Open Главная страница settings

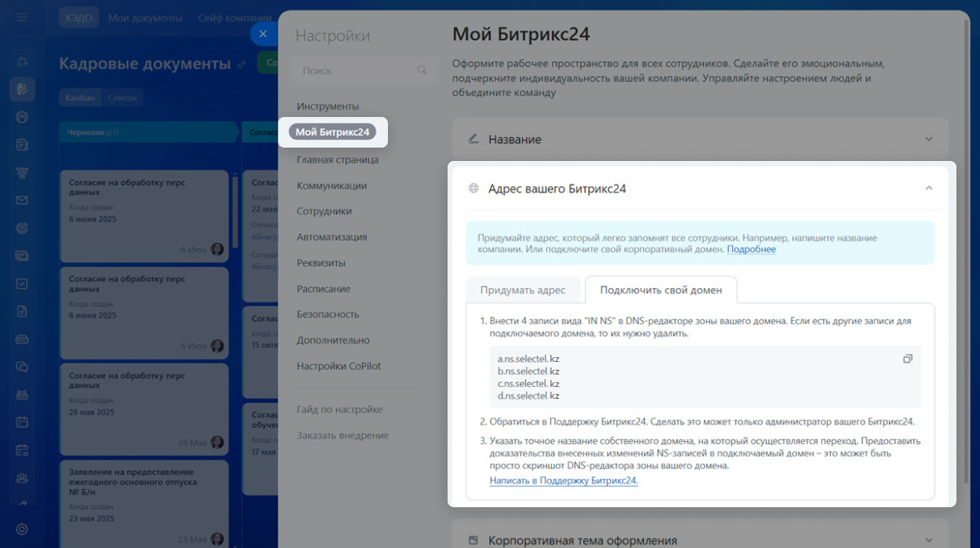pyautogui.click(x=338, y=159)
